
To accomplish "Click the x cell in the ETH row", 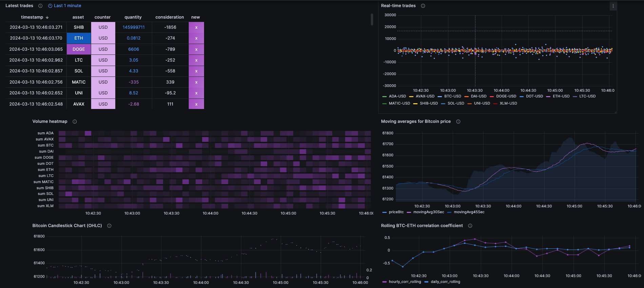I will (x=196, y=38).
